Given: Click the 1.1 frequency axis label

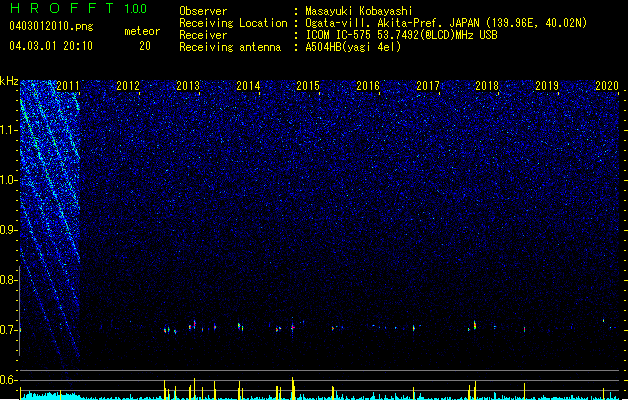Looking at the screenshot, I should click(x=8, y=130).
